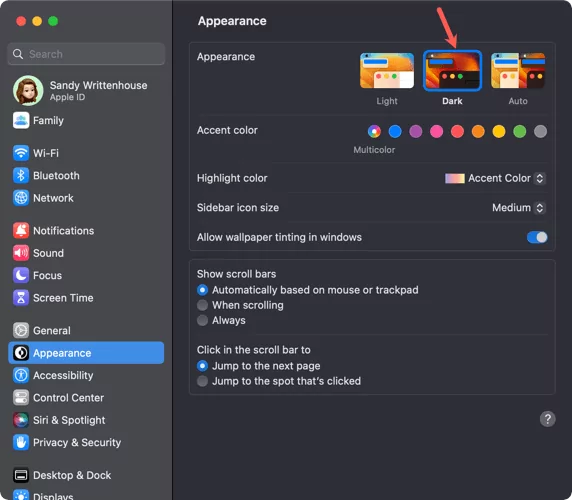This screenshot has height=500, width=572.
Task: Open the Privacy & Security hand icon
Action: [21, 442]
